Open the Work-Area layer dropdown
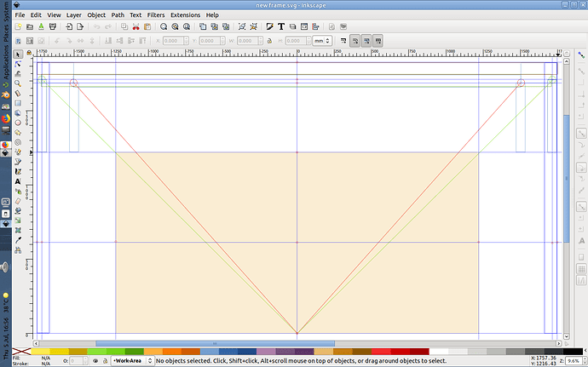The width and height of the screenshot is (588, 367). click(130, 361)
